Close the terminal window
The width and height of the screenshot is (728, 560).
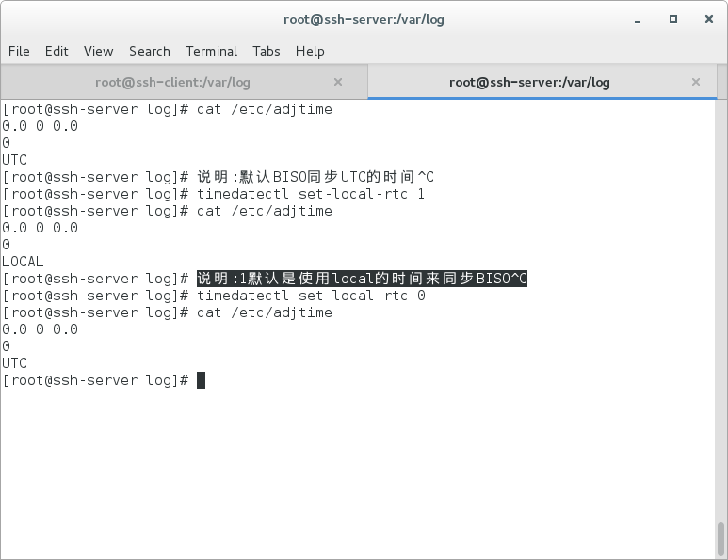(709, 19)
